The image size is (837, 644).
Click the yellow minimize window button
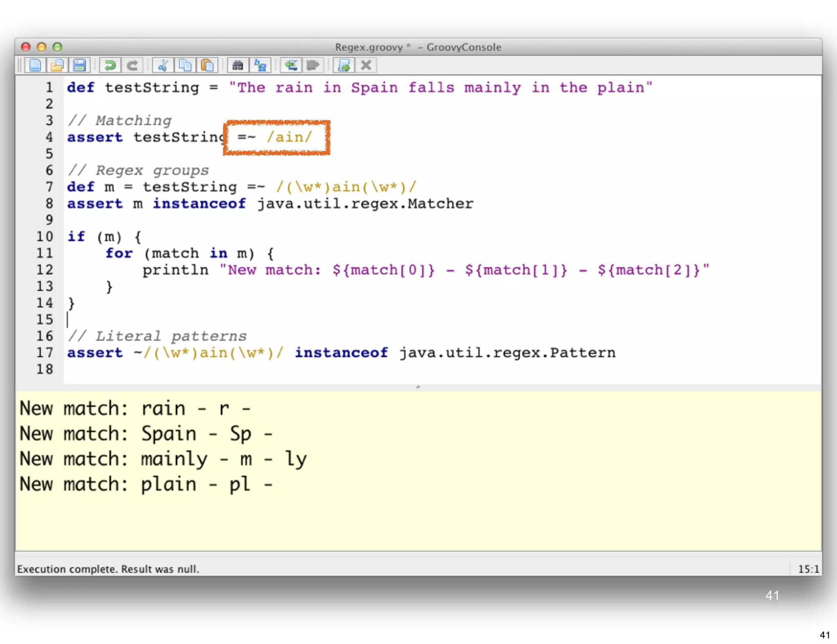[x=42, y=47]
